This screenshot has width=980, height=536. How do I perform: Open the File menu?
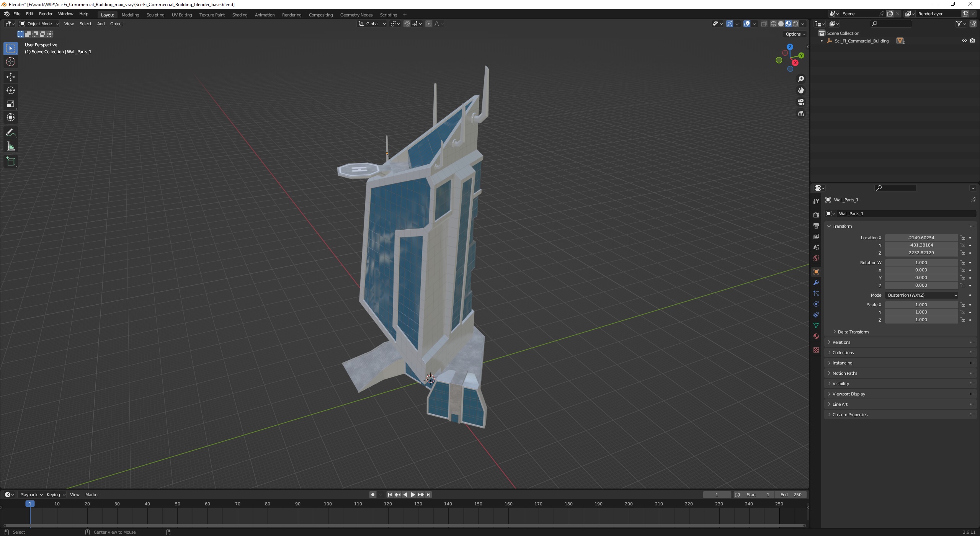click(17, 14)
